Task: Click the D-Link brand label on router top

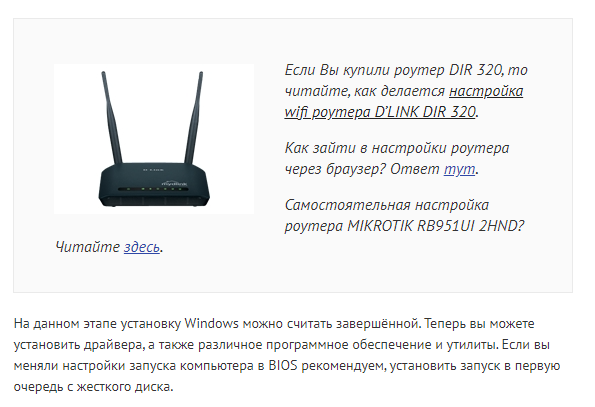Action: [154, 170]
